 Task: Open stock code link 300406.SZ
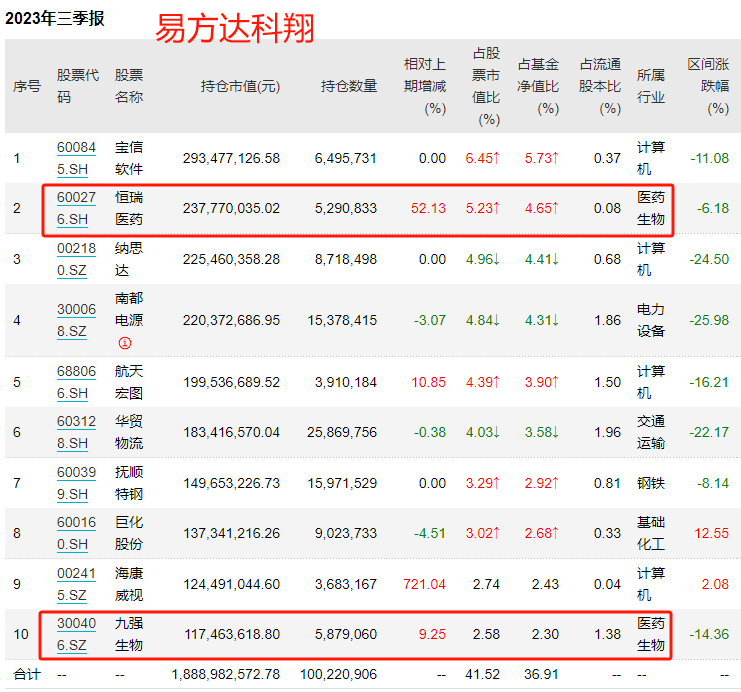click(76, 634)
